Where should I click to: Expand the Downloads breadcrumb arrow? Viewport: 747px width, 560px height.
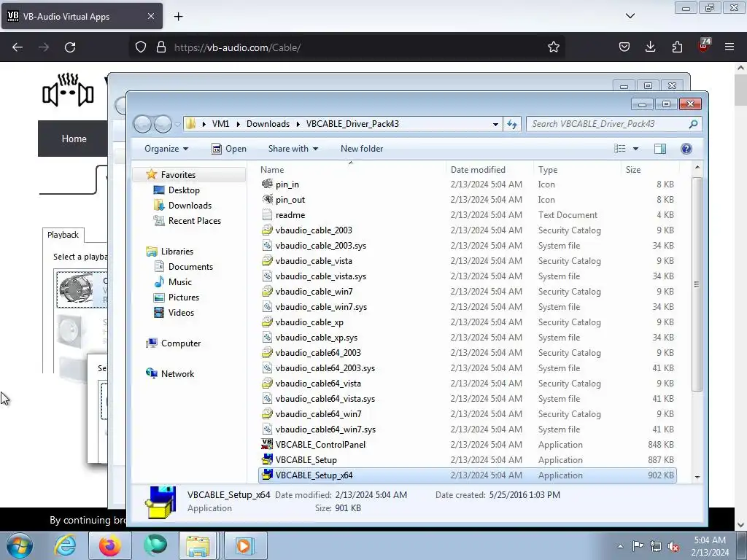[x=298, y=124]
